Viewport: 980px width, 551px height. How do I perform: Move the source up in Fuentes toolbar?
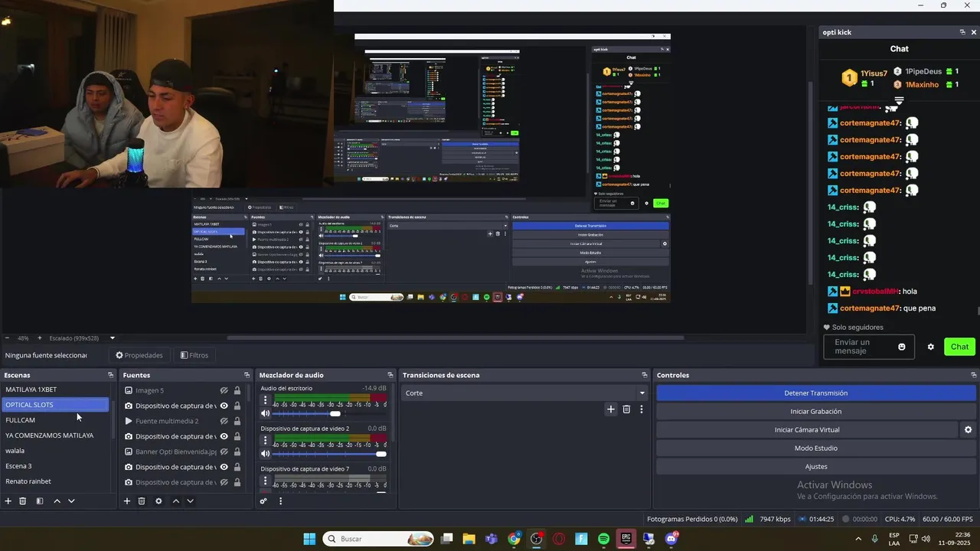click(175, 501)
